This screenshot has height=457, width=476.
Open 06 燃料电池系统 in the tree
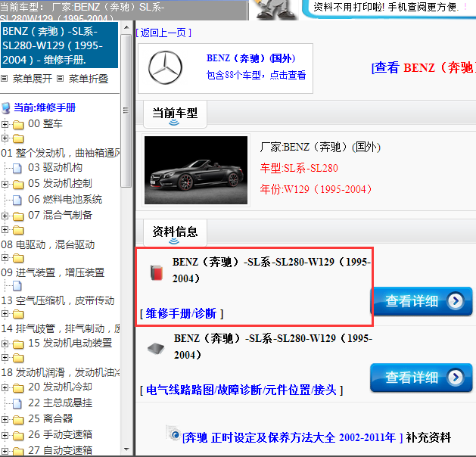click(65, 199)
